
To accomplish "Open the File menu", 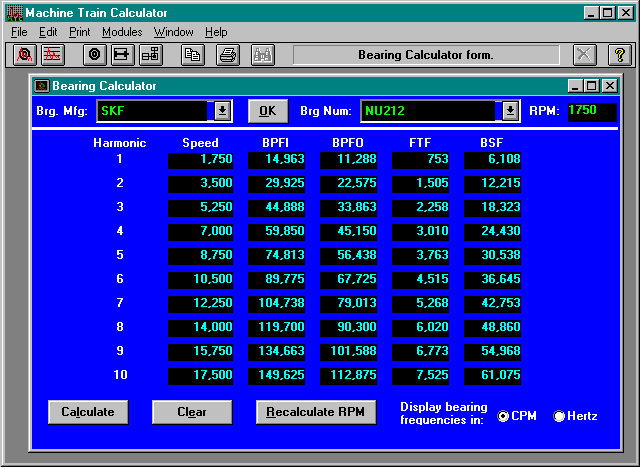I will click(19, 32).
